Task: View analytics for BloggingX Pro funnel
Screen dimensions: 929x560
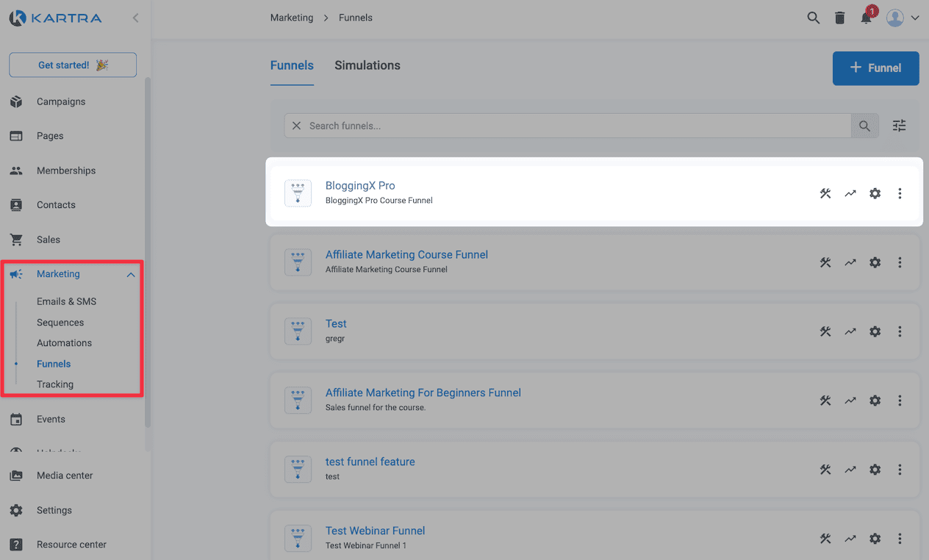Action: coord(850,193)
